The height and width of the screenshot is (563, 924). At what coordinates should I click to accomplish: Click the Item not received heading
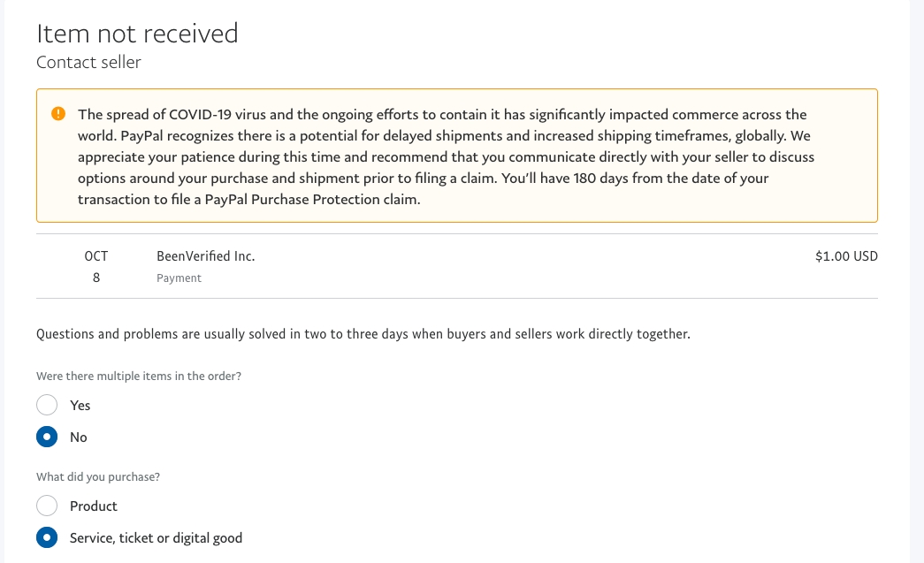[137, 34]
